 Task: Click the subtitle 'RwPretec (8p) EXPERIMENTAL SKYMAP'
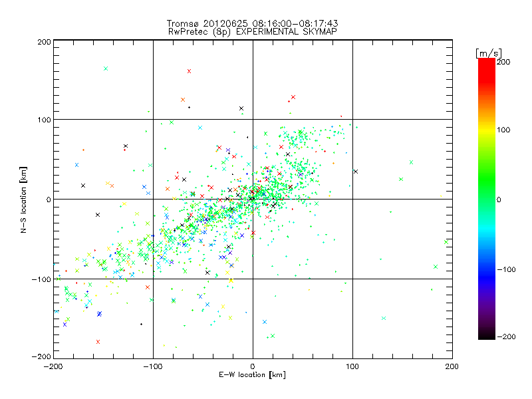click(253, 32)
